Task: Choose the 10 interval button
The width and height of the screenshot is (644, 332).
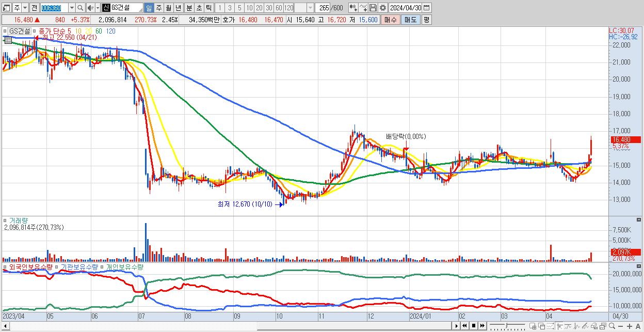Action: pos(249,8)
